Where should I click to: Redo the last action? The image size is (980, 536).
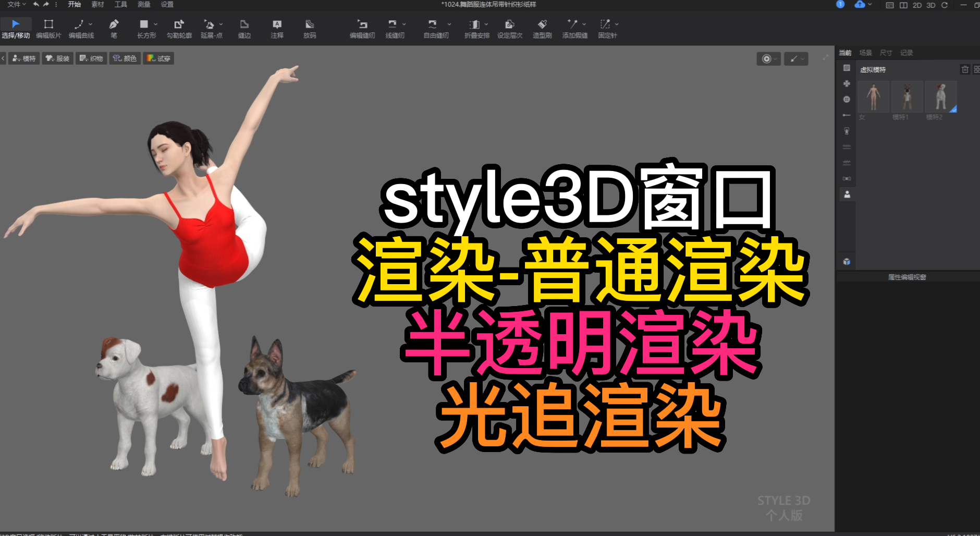46,4
